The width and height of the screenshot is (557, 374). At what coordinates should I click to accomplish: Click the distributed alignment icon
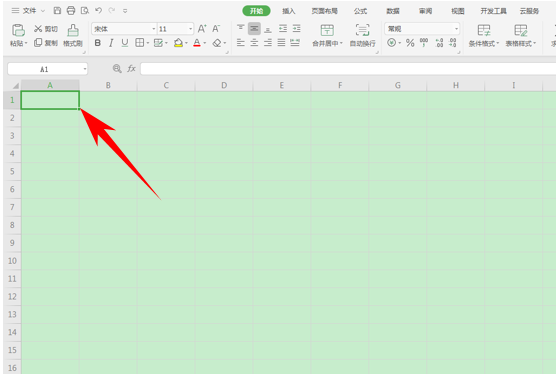click(295, 43)
